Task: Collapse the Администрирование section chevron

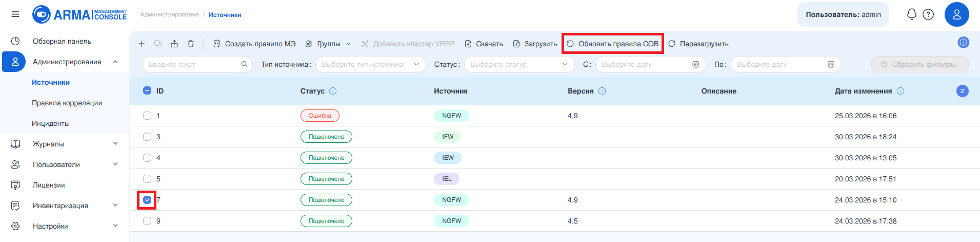Action: point(115,62)
